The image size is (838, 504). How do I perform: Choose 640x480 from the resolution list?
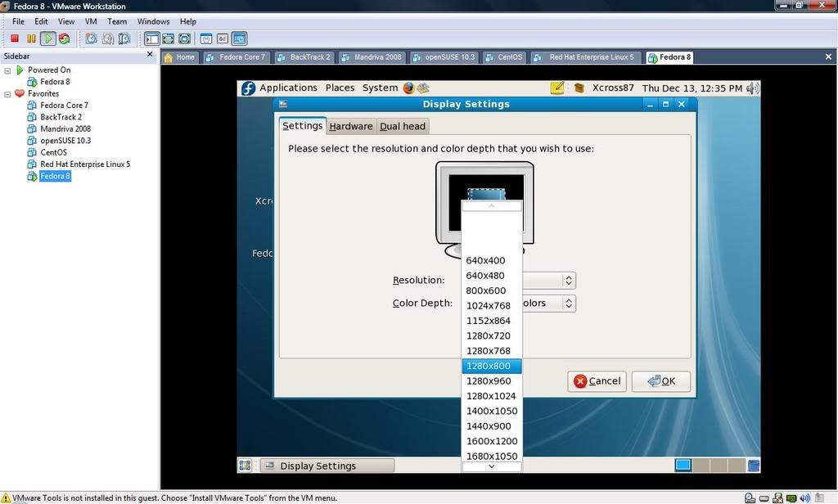point(492,276)
